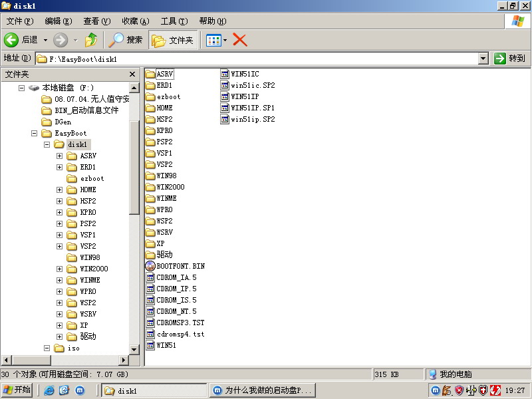
Task: Select WINME folder icon in file list
Action: click(x=150, y=198)
